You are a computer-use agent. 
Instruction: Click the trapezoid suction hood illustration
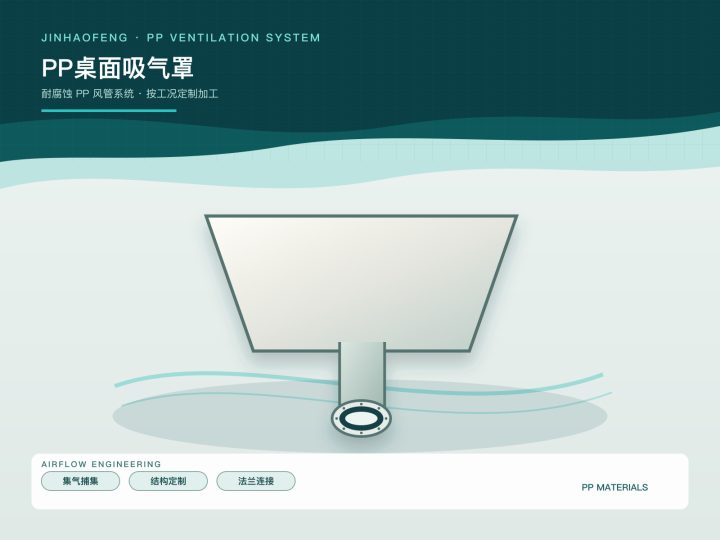[x=361, y=283]
